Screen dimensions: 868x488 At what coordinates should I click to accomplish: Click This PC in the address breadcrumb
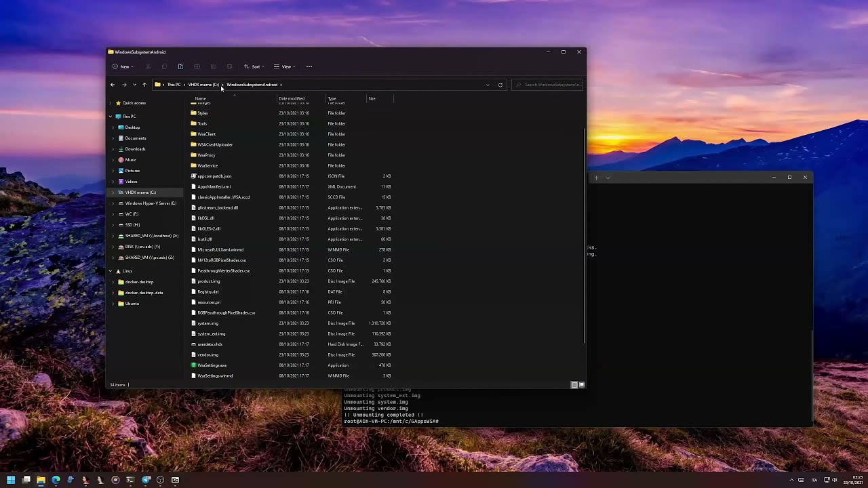(x=174, y=85)
